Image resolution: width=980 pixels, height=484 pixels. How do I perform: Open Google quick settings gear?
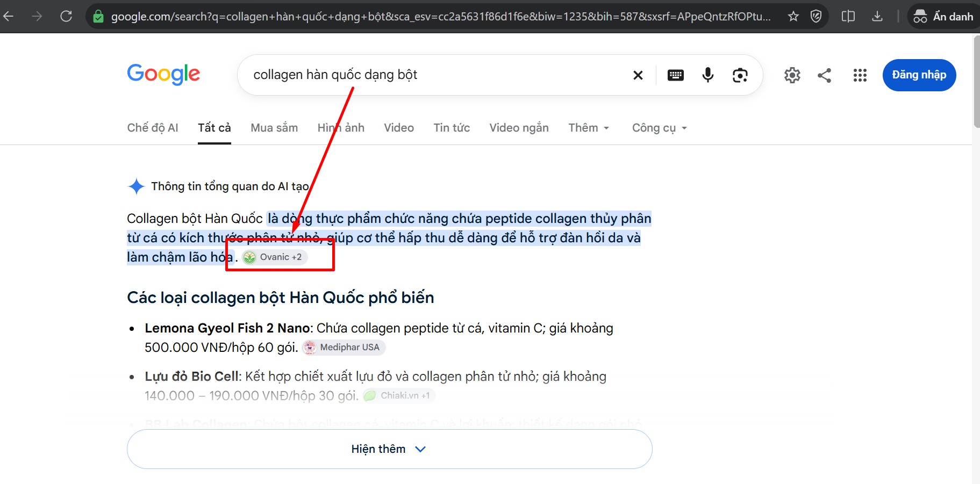792,75
